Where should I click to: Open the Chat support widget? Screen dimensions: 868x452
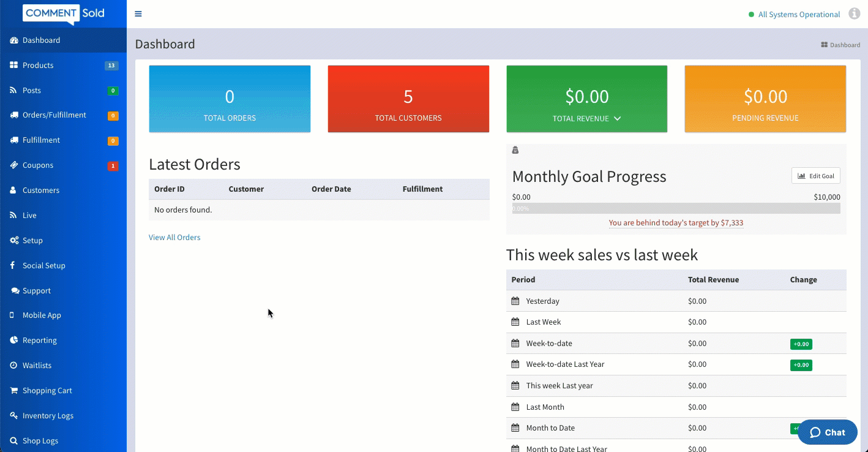click(827, 432)
